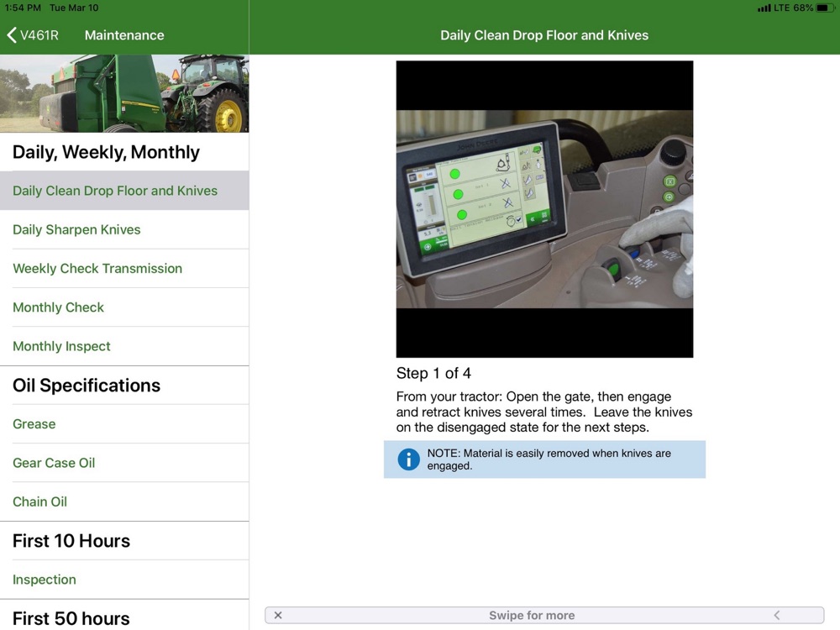Open Monthly Inspect procedure

pyautogui.click(x=61, y=346)
